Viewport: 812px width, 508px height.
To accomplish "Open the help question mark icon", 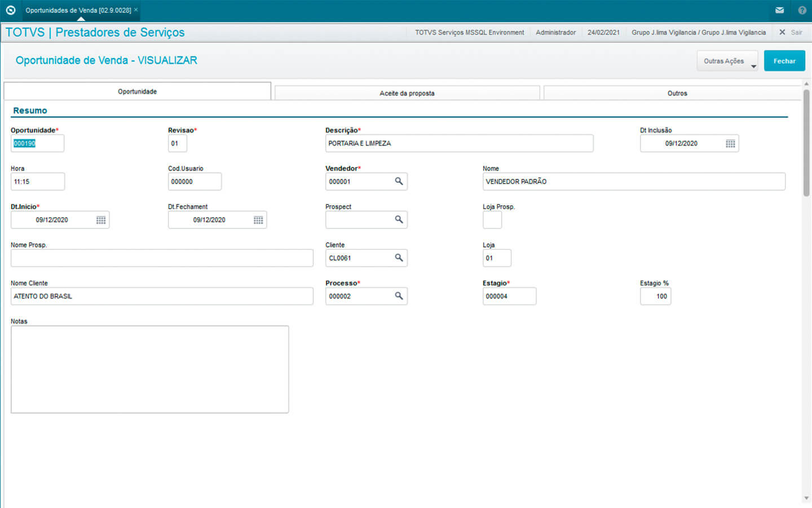I will click(802, 10).
